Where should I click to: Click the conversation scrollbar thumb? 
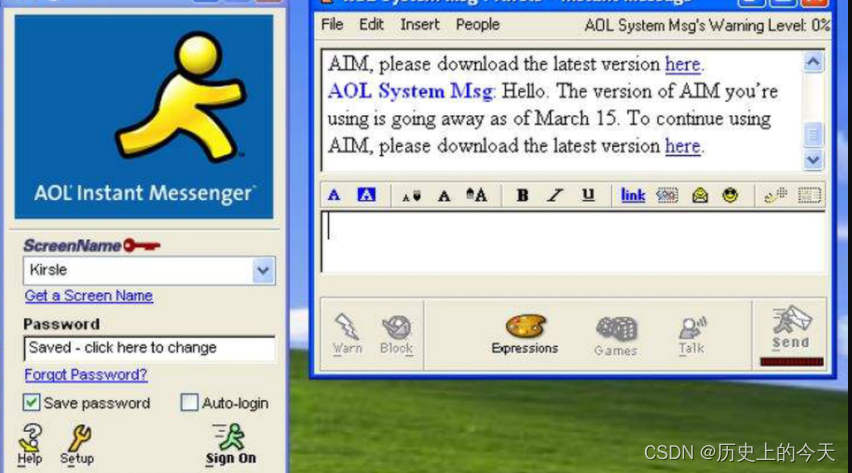pyautogui.click(x=813, y=134)
